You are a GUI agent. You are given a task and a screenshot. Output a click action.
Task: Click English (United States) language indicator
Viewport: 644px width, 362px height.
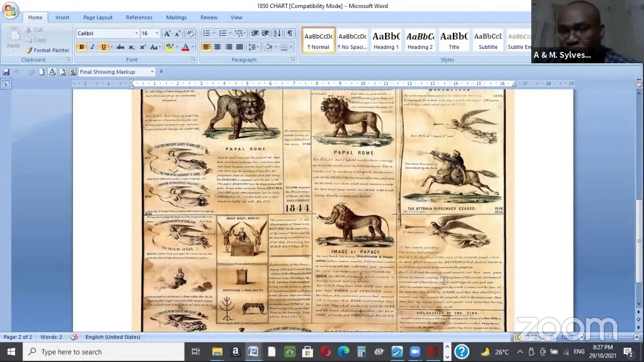point(113,337)
